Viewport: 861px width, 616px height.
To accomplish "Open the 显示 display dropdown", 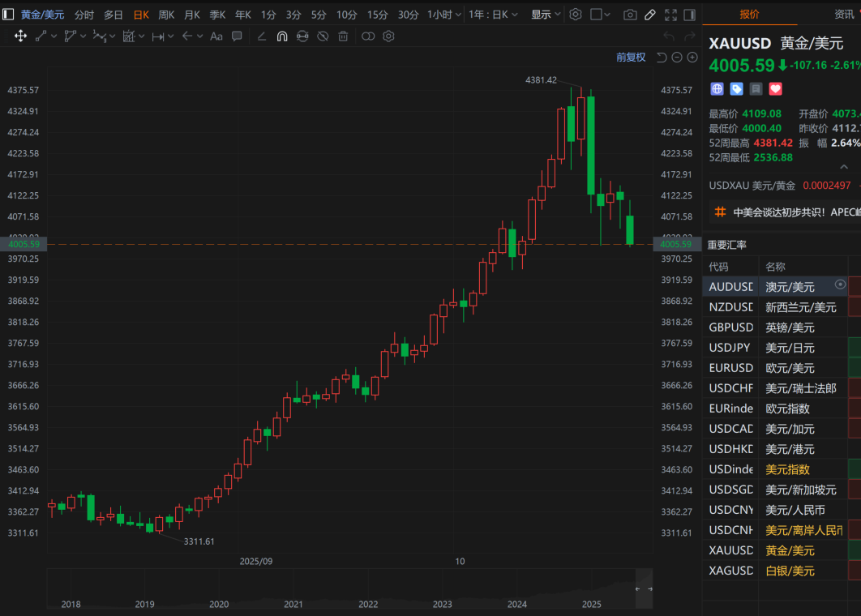I will pos(545,15).
